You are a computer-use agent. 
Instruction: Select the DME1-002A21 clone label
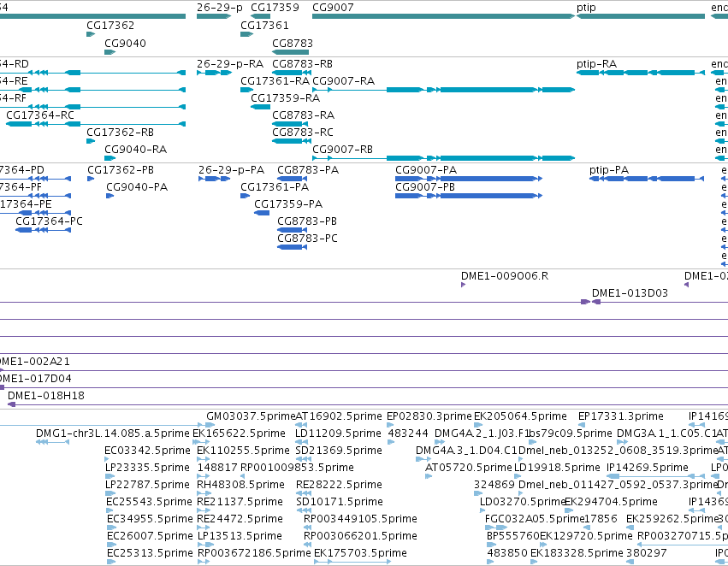34,362
